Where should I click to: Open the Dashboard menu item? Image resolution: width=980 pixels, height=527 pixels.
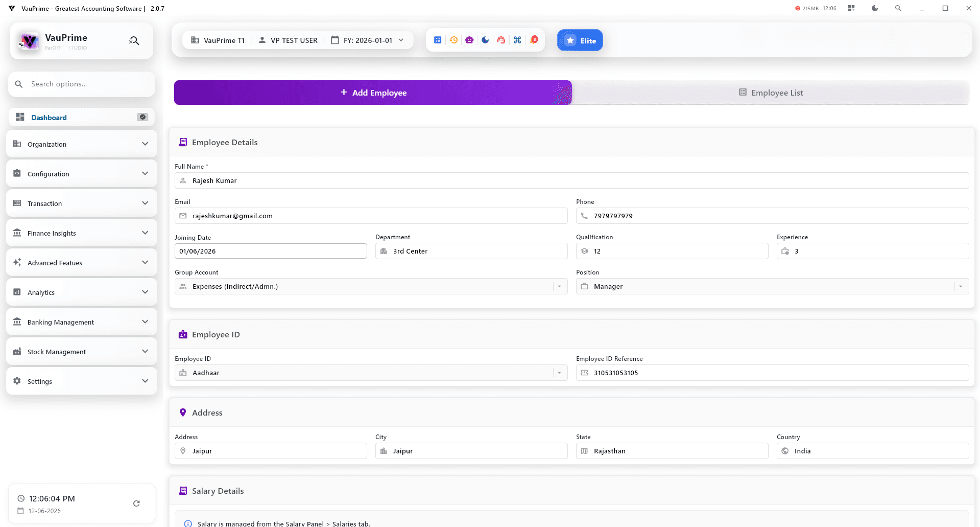click(82, 117)
